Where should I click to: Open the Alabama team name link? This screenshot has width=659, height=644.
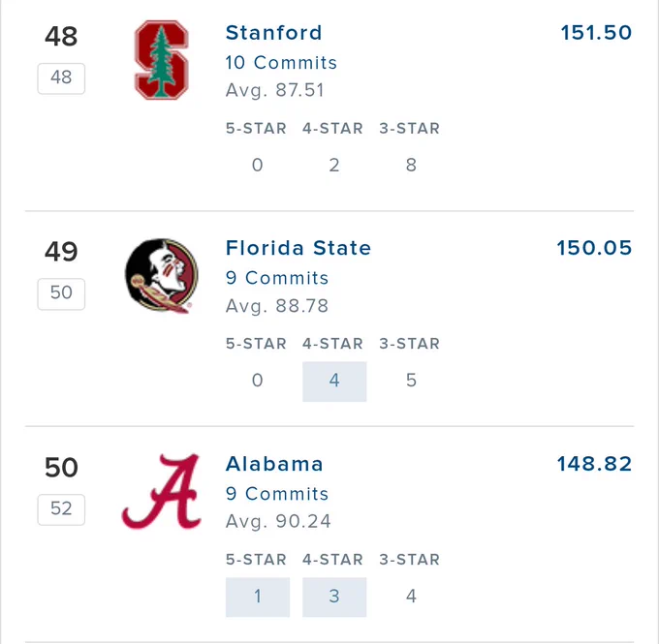pyautogui.click(x=274, y=464)
